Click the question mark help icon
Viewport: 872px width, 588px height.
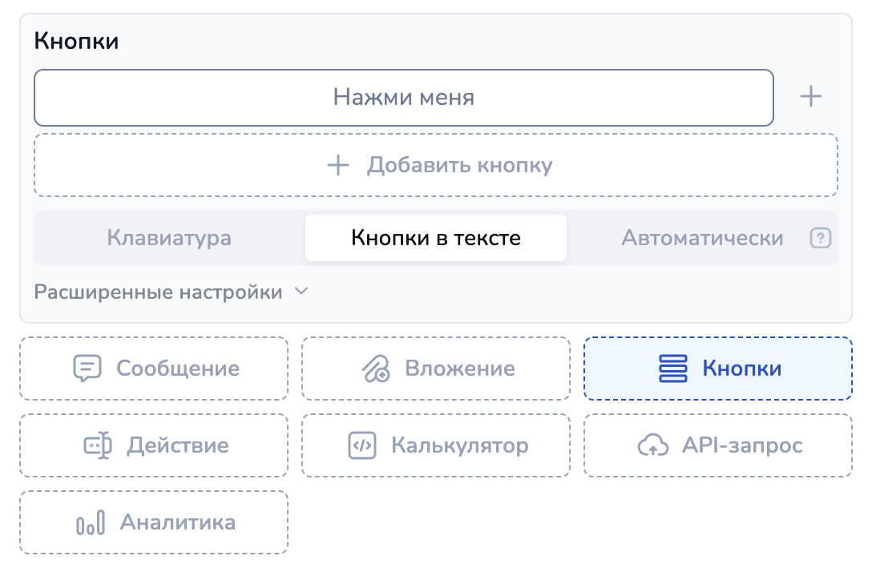pos(820,238)
